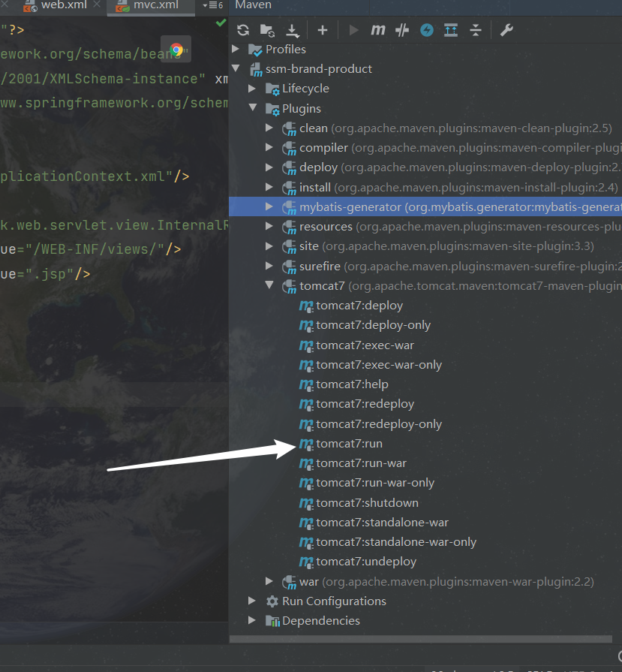622x672 pixels.
Task: Expand the war plugin node
Action: tap(269, 581)
